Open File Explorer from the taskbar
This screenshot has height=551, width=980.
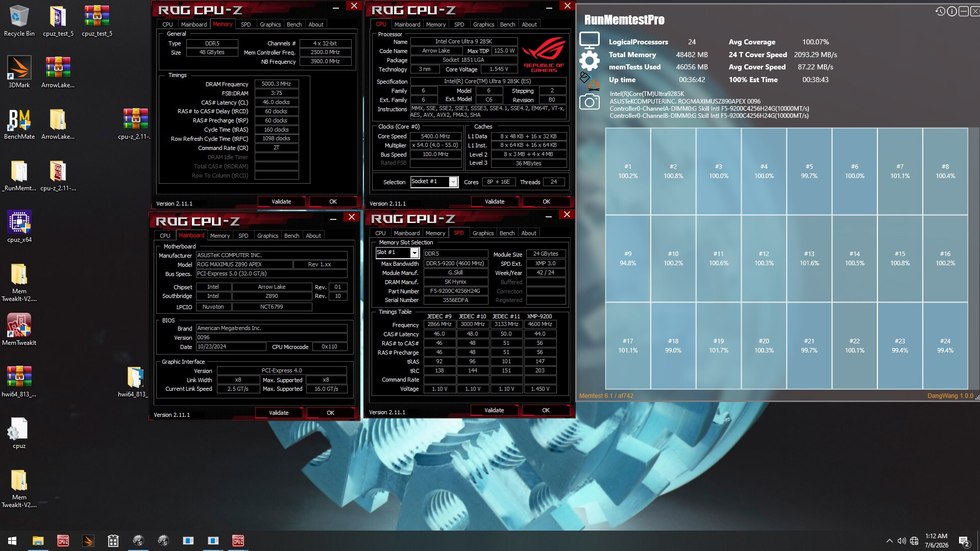pos(38,541)
